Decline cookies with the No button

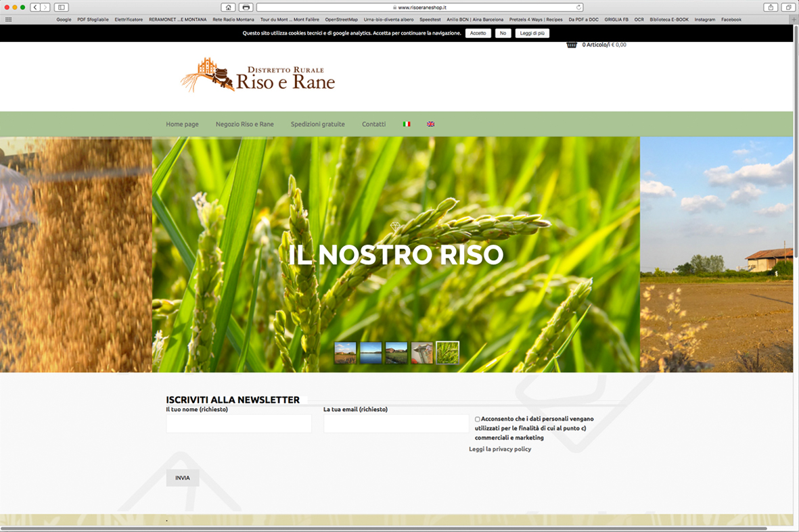[503, 33]
